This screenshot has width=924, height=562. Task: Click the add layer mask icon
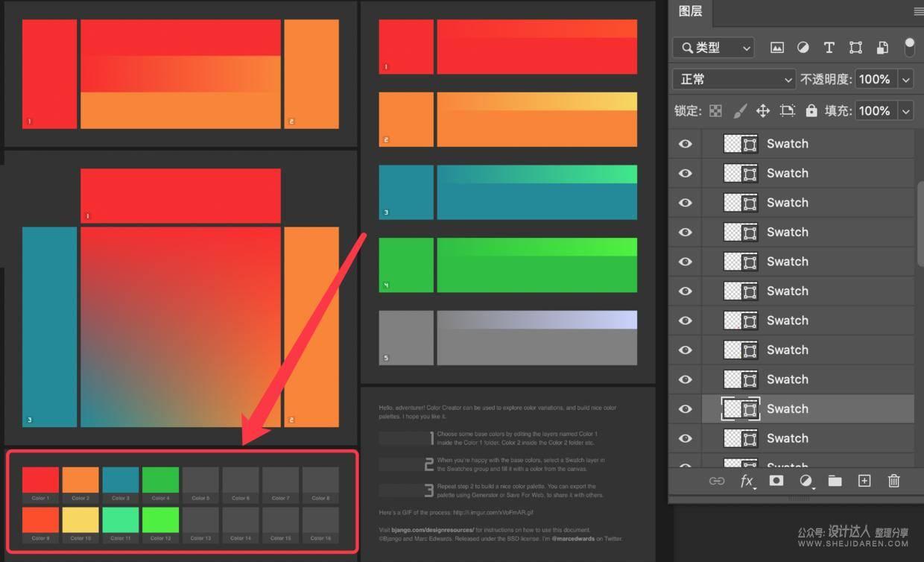click(776, 482)
